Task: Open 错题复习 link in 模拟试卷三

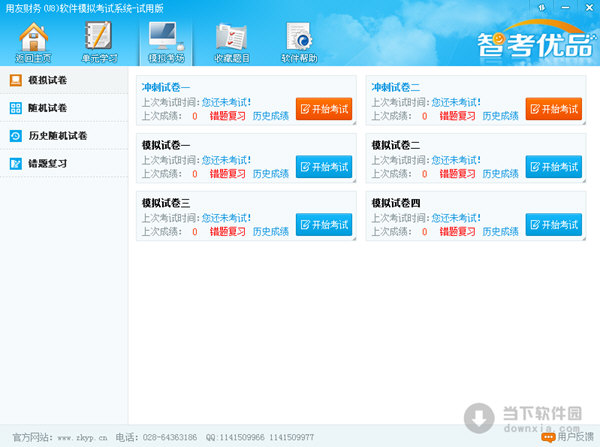Action: (228, 232)
